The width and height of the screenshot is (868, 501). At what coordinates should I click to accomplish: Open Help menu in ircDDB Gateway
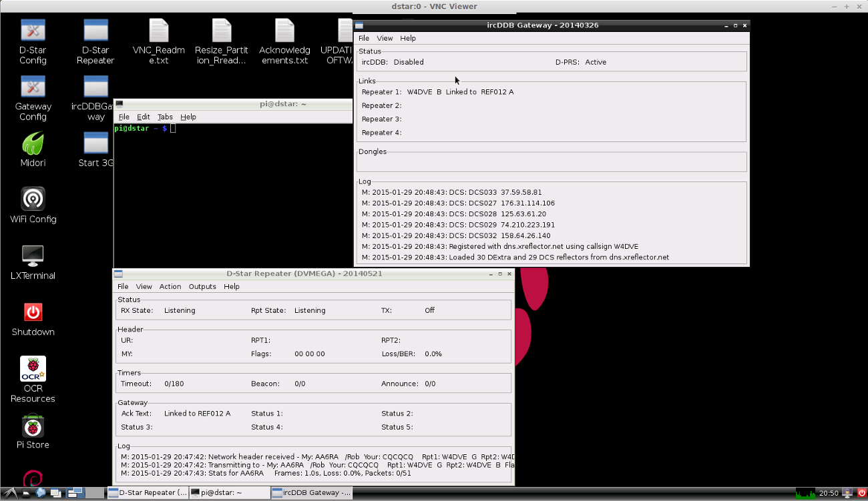coord(408,38)
